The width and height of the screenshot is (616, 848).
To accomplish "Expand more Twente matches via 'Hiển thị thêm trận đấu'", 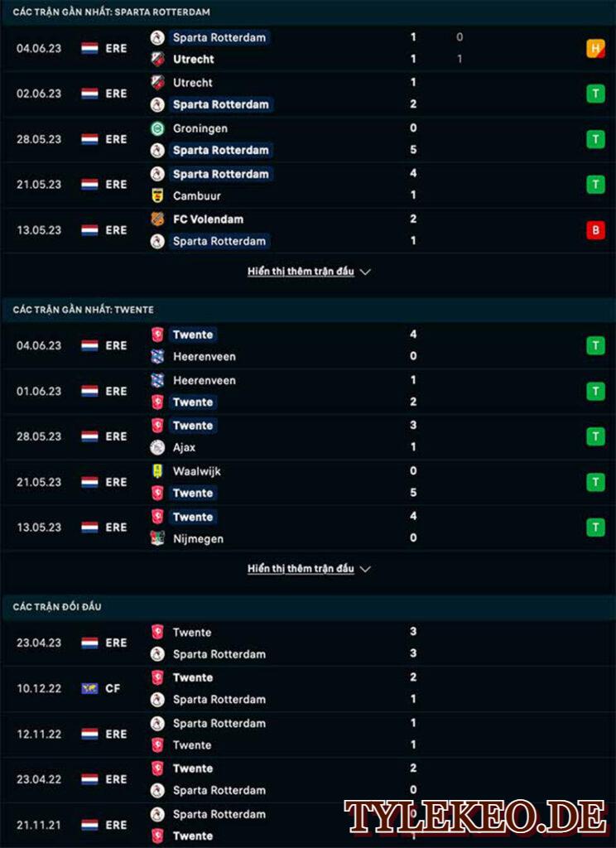I will 301,568.
